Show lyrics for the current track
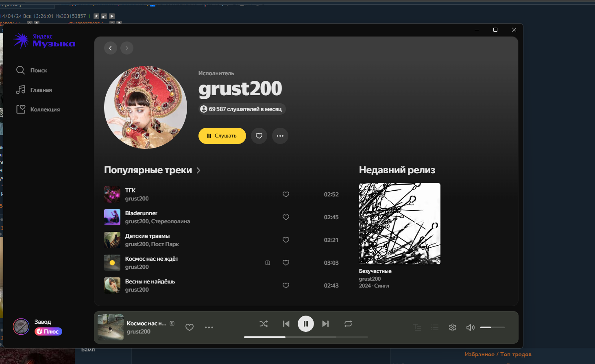Viewport: 595px width, 364px height. [417, 327]
